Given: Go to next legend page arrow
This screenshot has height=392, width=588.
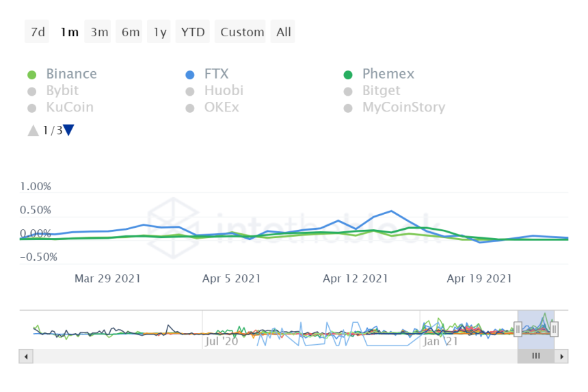Looking at the screenshot, I should (68, 130).
